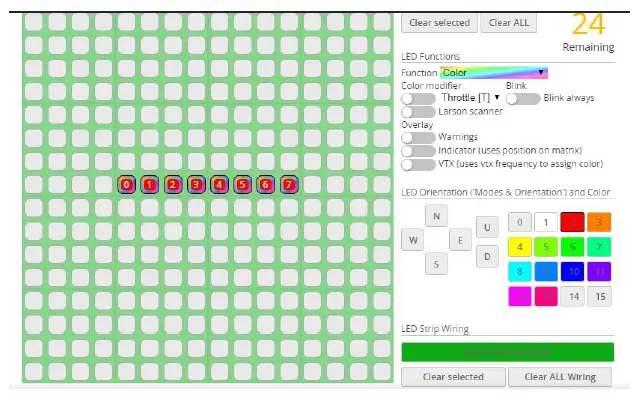The image size is (636, 404).
Task: Pick the yellow color swatch 4
Action: coord(520,247)
